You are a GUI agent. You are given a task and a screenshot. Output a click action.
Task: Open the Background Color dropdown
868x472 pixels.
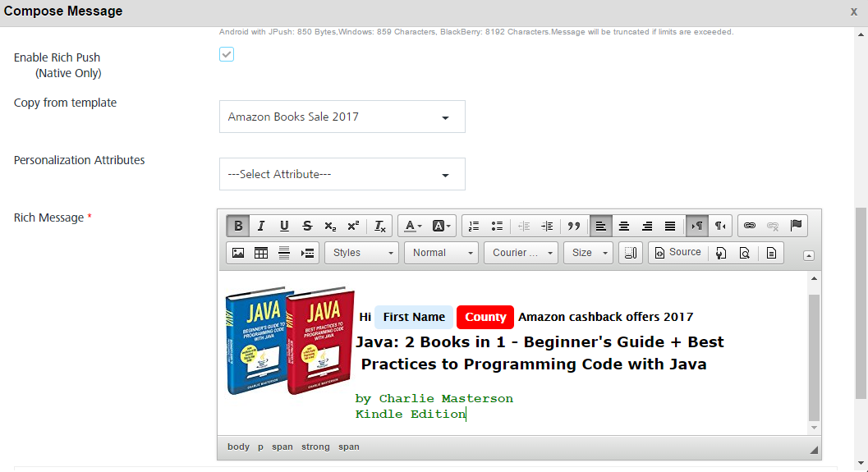coord(441,226)
